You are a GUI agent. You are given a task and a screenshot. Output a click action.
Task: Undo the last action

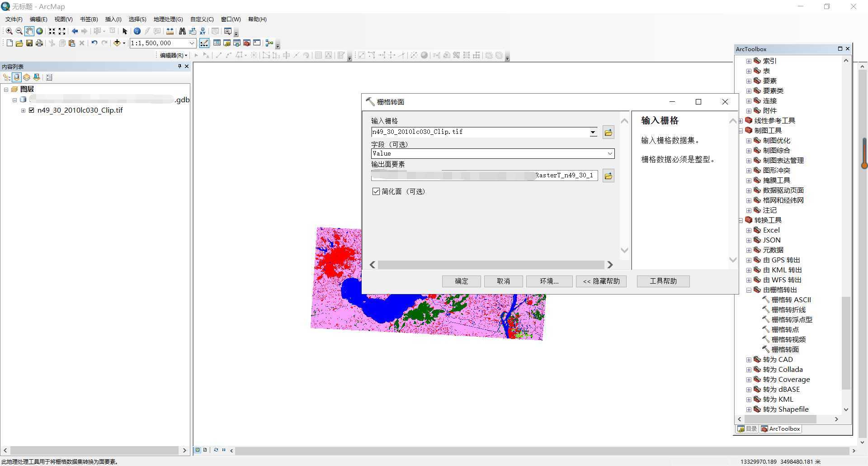coord(94,43)
